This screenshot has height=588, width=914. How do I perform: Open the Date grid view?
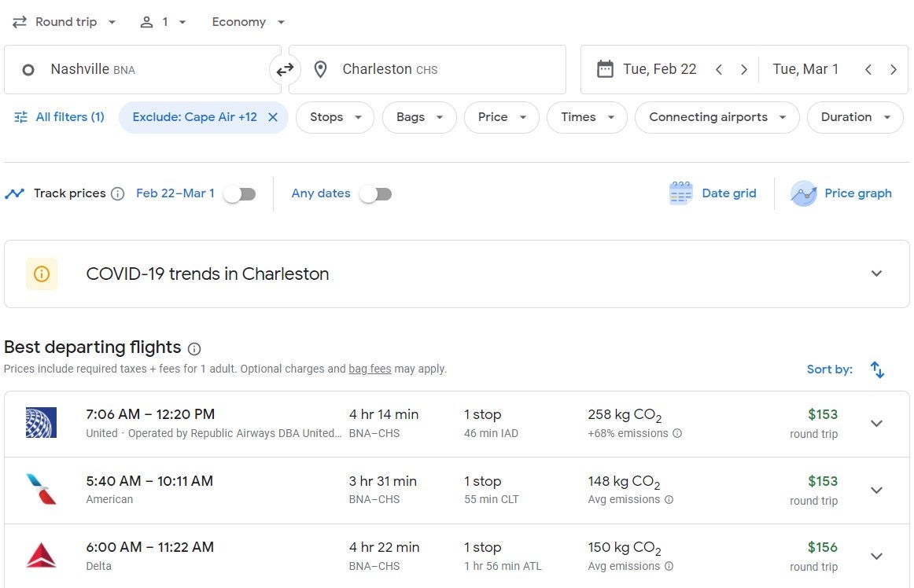pos(713,193)
